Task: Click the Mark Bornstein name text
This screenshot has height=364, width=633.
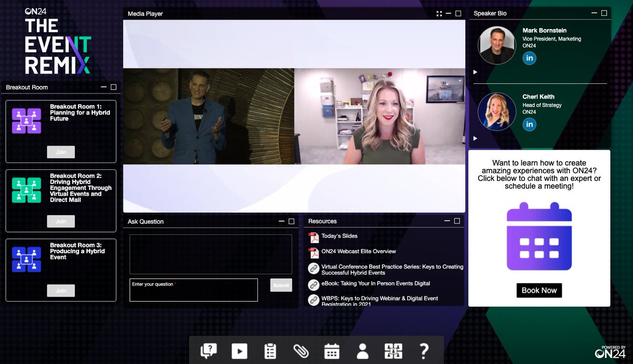Action: [x=544, y=31]
